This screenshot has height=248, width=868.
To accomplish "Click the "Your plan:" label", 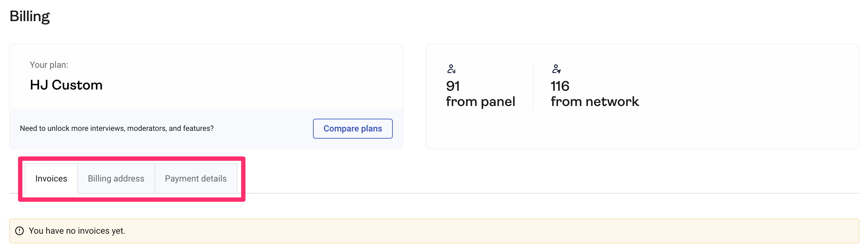I will tap(49, 64).
